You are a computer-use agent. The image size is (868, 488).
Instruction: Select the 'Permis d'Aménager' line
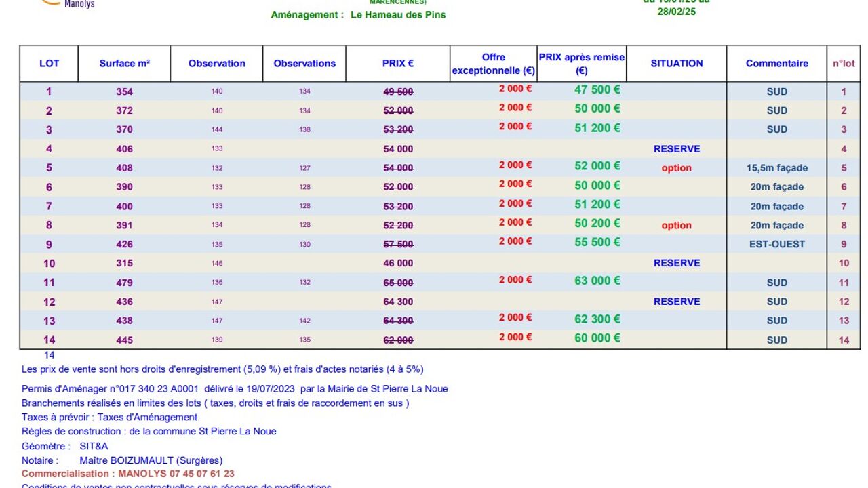click(x=235, y=389)
